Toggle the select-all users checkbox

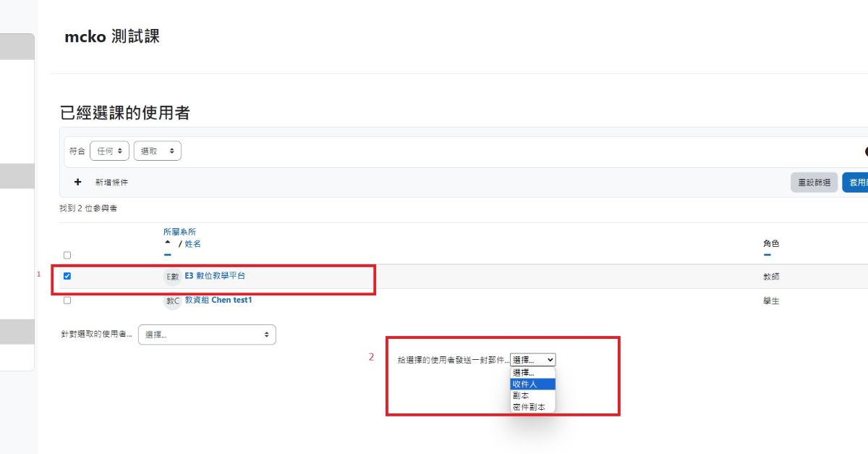(x=67, y=255)
